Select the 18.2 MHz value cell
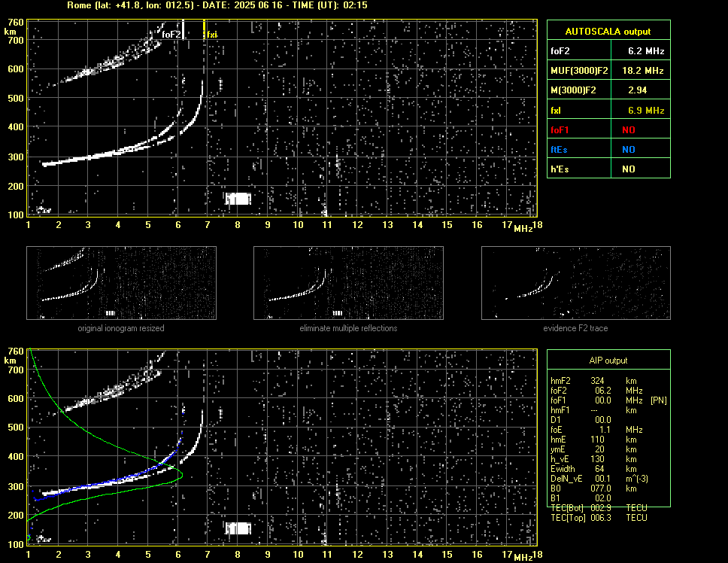728x563 pixels. 641,70
